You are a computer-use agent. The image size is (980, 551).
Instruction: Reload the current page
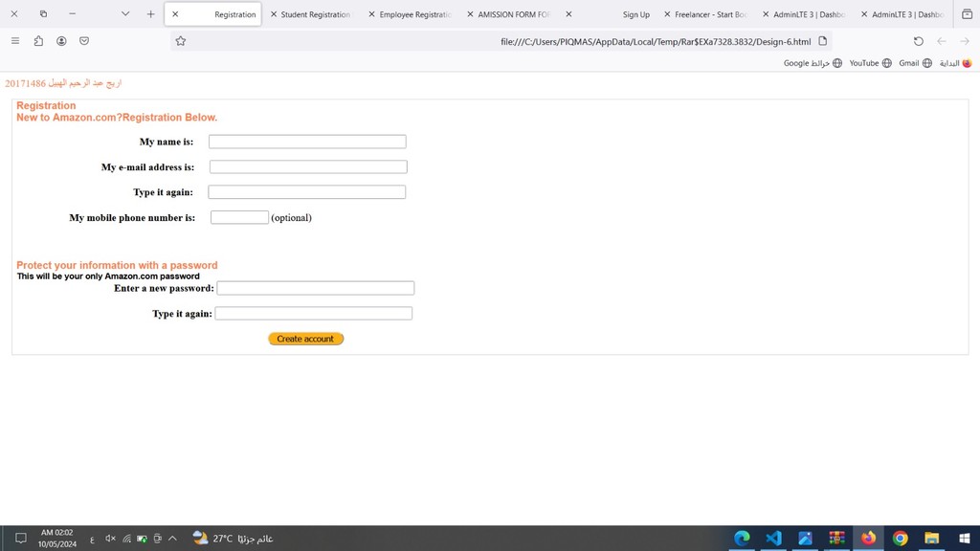[x=918, y=41]
